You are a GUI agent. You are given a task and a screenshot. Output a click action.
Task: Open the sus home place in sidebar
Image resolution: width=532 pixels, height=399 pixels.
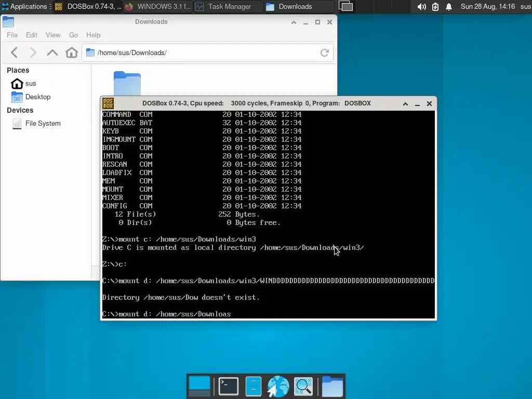[23, 84]
